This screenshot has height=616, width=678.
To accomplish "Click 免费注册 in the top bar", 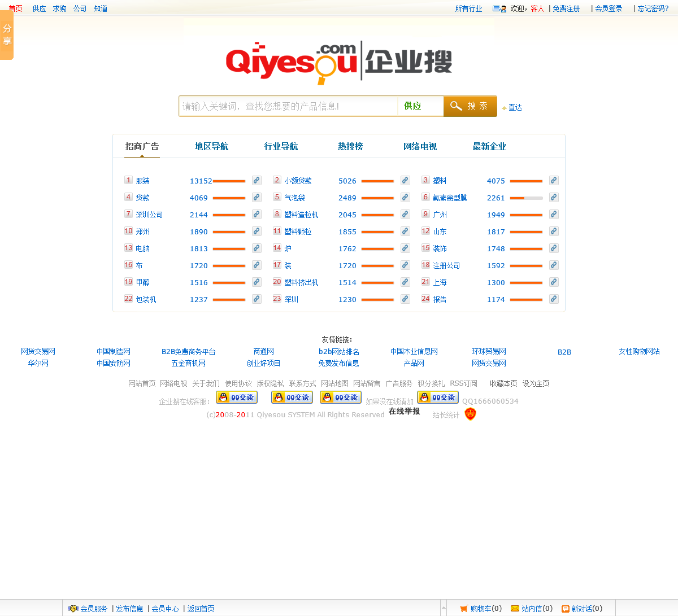I will coord(566,8).
